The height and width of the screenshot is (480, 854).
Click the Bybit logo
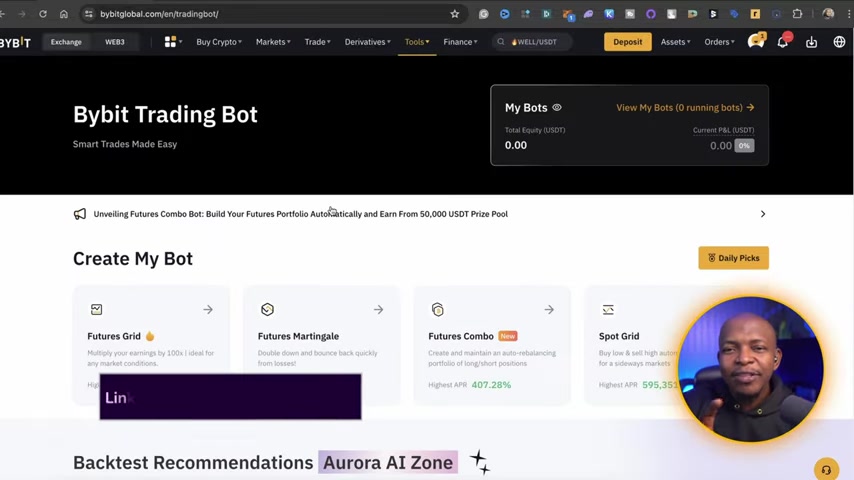coord(15,42)
